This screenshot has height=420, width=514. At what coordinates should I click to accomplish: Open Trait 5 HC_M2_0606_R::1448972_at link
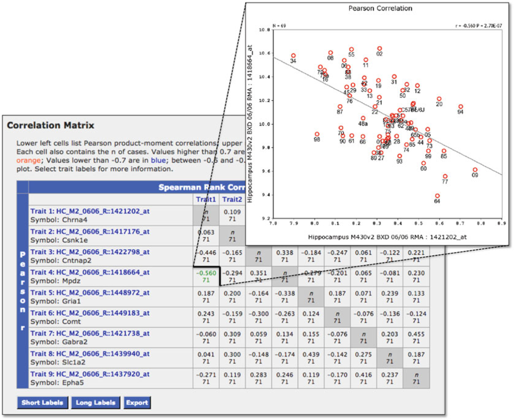90,293
